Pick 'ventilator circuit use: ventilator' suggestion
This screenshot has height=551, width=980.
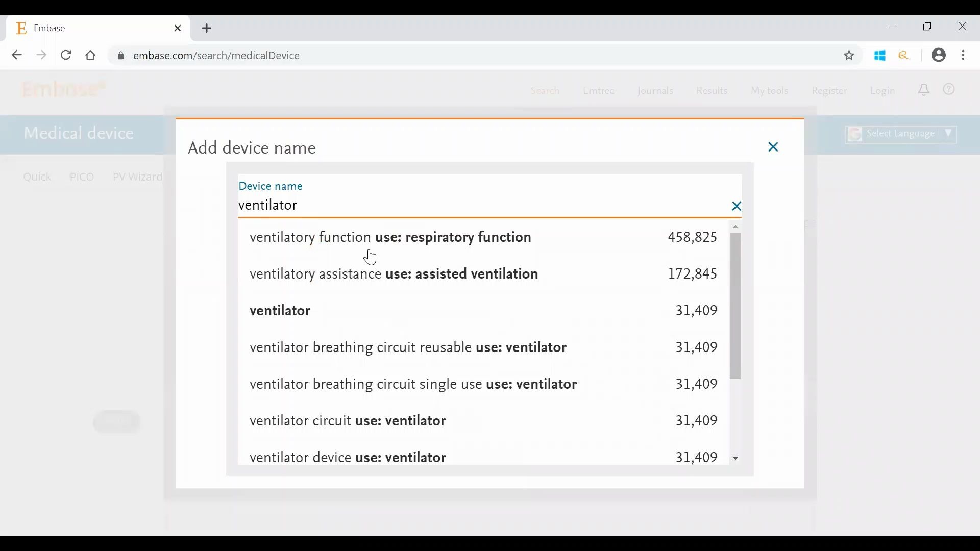coord(348,421)
